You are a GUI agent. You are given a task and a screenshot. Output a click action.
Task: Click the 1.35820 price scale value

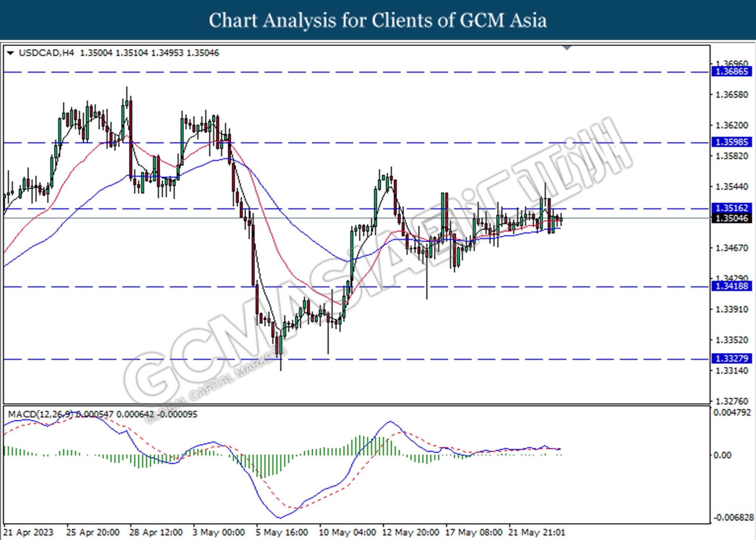tap(732, 156)
